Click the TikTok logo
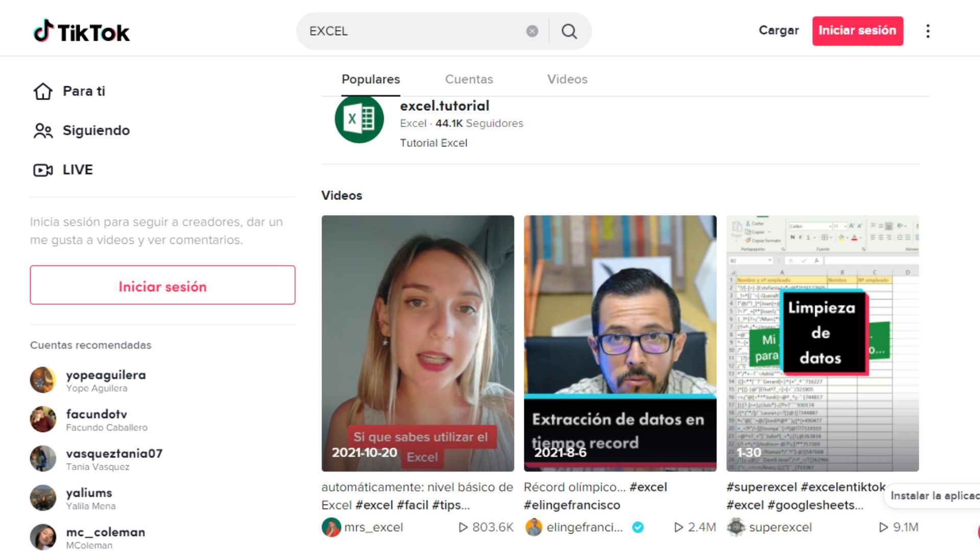 82,32
